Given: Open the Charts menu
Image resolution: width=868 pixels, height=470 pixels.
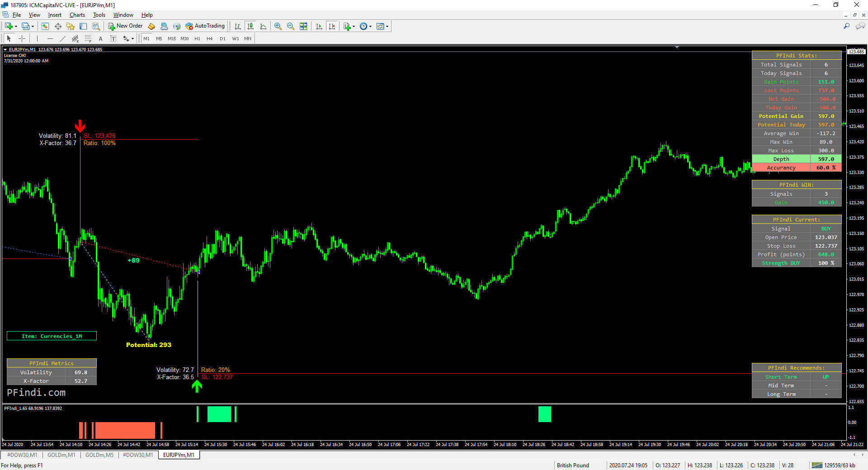Looking at the screenshot, I should click(x=77, y=15).
